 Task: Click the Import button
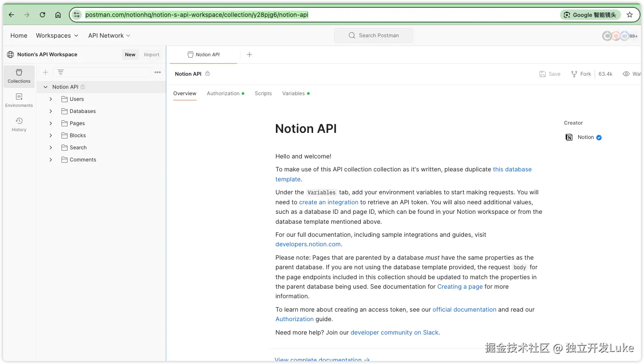[x=152, y=55]
